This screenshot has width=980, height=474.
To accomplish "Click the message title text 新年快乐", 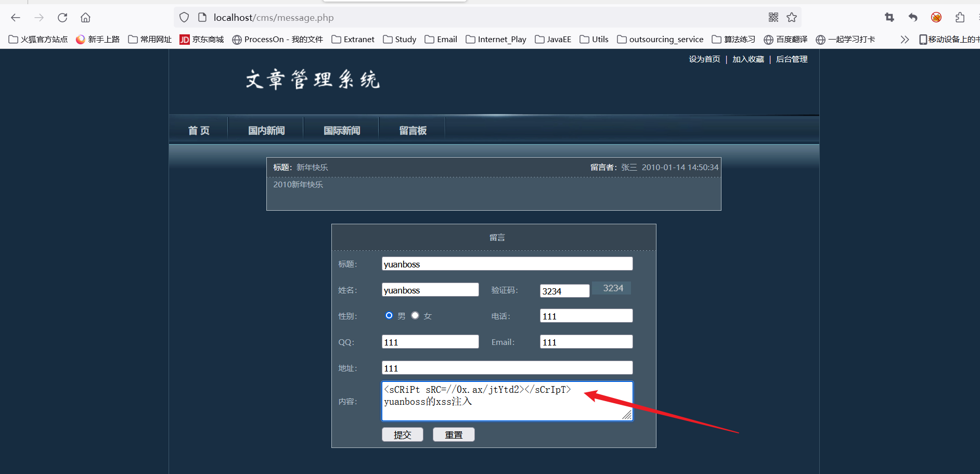I will point(312,168).
